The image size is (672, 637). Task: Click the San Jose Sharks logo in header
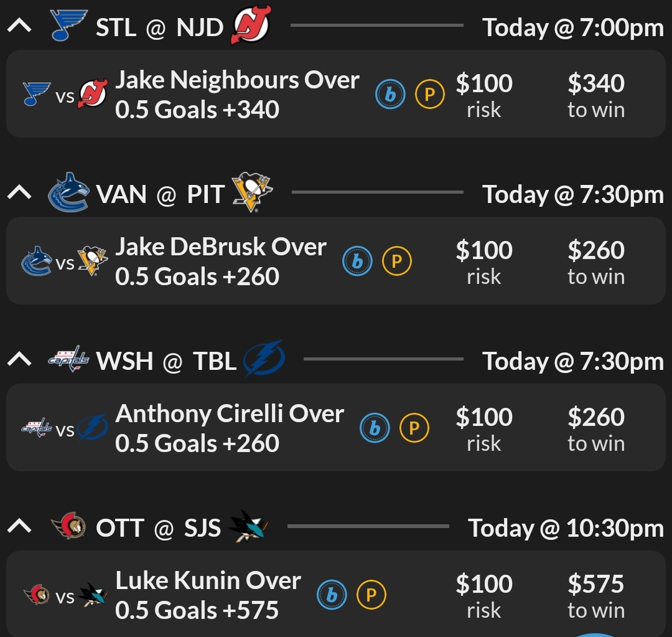(x=248, y=527)
